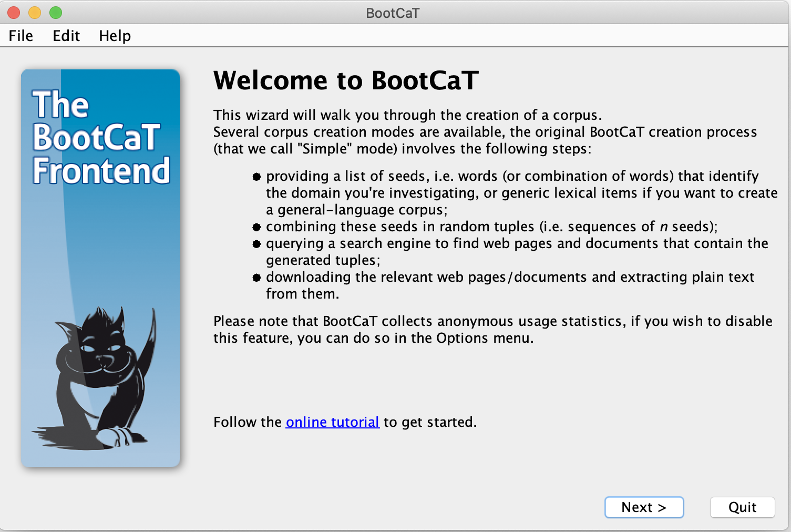Maximize window using the green button
Image resolution: width=791 pixels, height=532 pixels.
[56, 13]
